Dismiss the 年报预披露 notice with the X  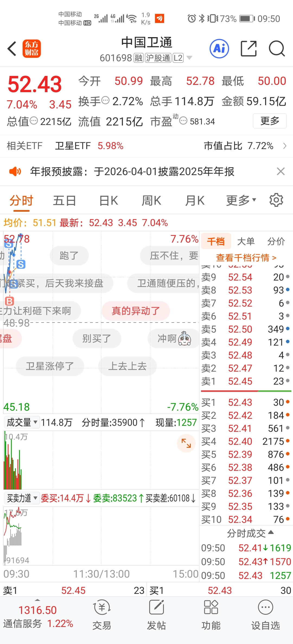click(281, 171)
